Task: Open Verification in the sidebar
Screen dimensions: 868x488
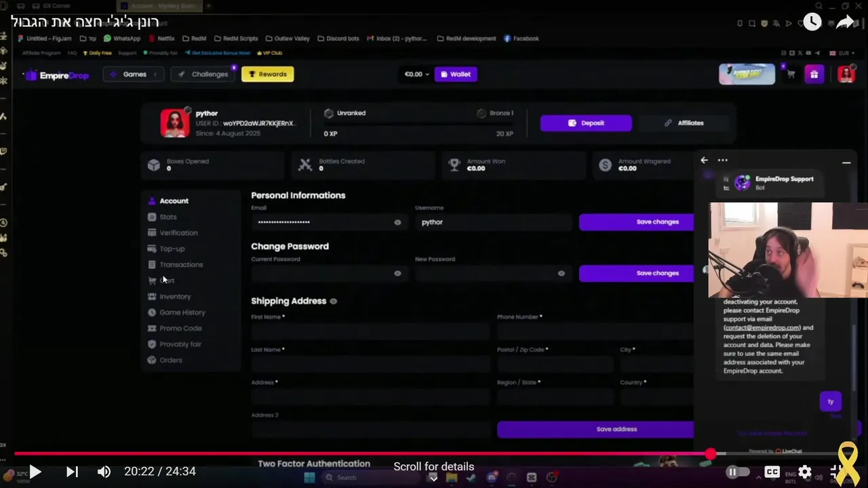Action: pos(178,233)
